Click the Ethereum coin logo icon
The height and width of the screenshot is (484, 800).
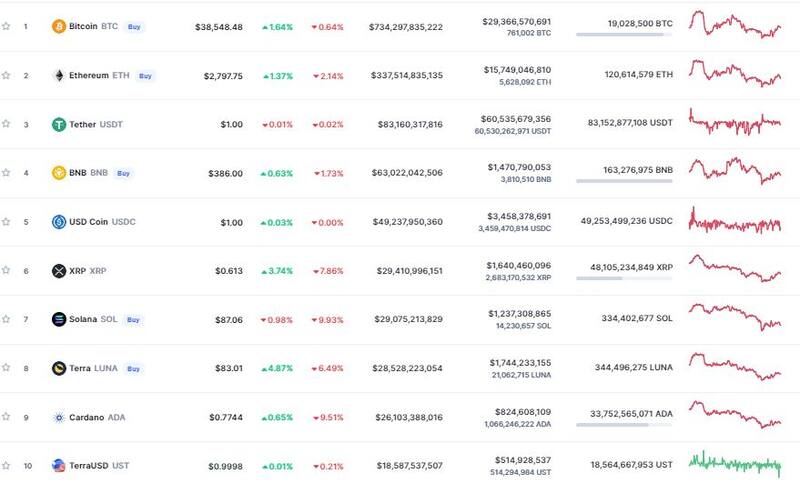click(x=59, y=75)
